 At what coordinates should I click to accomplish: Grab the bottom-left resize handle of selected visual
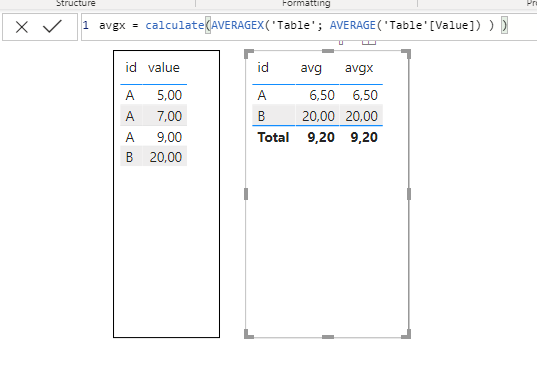point(249,334)
